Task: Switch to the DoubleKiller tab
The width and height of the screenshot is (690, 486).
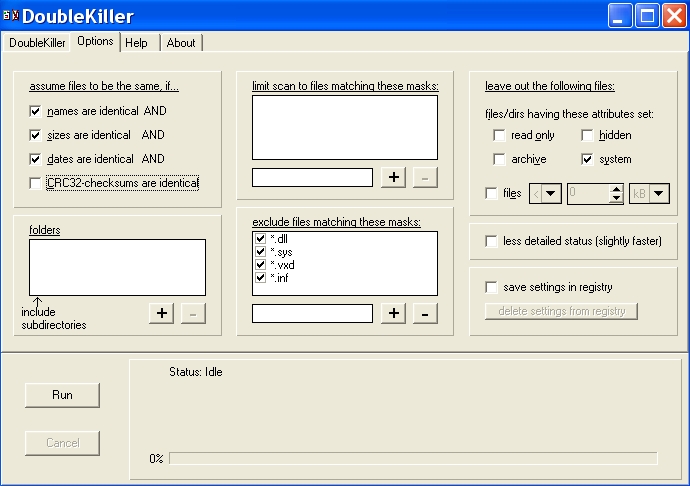Action: pos(37,43)
